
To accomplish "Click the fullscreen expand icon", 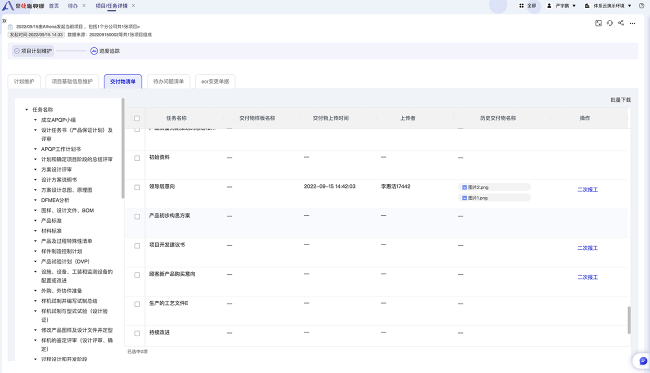I will [598, 23].
